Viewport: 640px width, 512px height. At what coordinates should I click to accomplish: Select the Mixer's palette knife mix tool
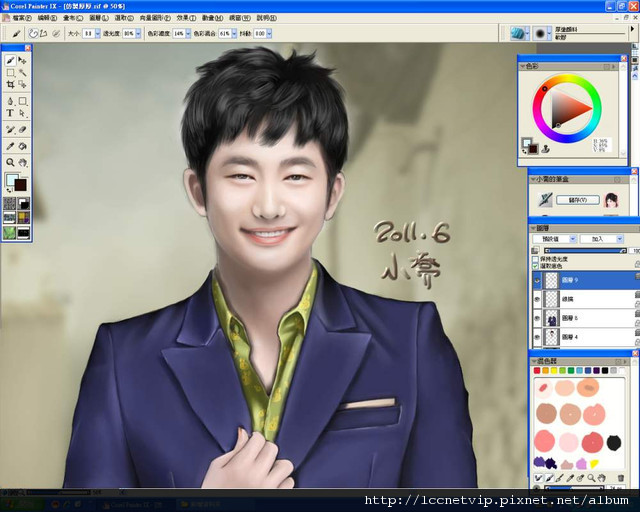[x=560, y=478]
